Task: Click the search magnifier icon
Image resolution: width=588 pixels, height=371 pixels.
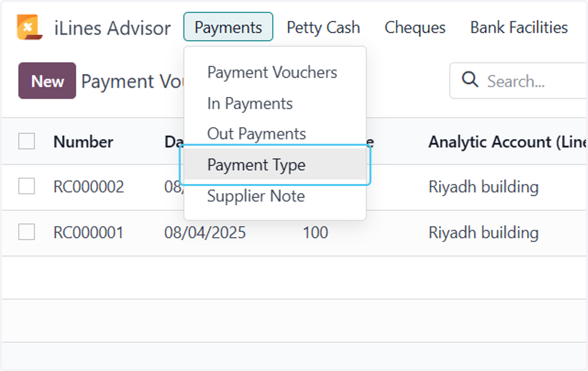Action: (x=470, y=80)
